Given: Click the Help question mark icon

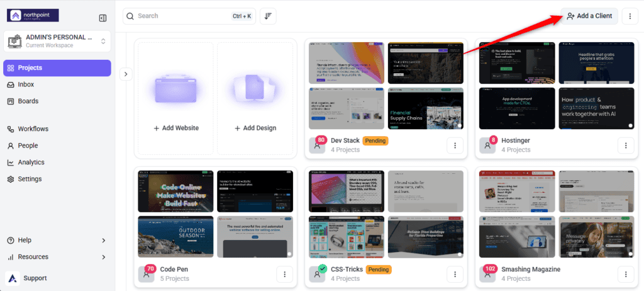Looking at the screenshot, I should (x=11, y=241).
